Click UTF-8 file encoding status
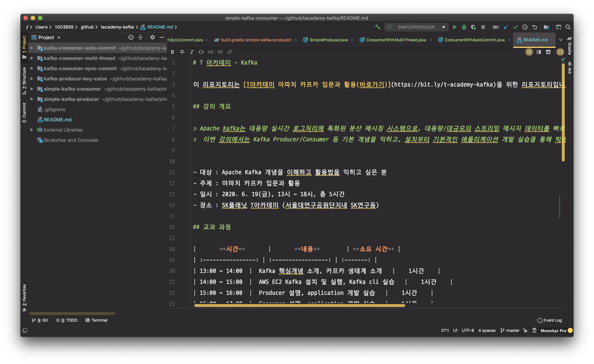The width and height of the screenshot is (594, 364). [468, 330]
